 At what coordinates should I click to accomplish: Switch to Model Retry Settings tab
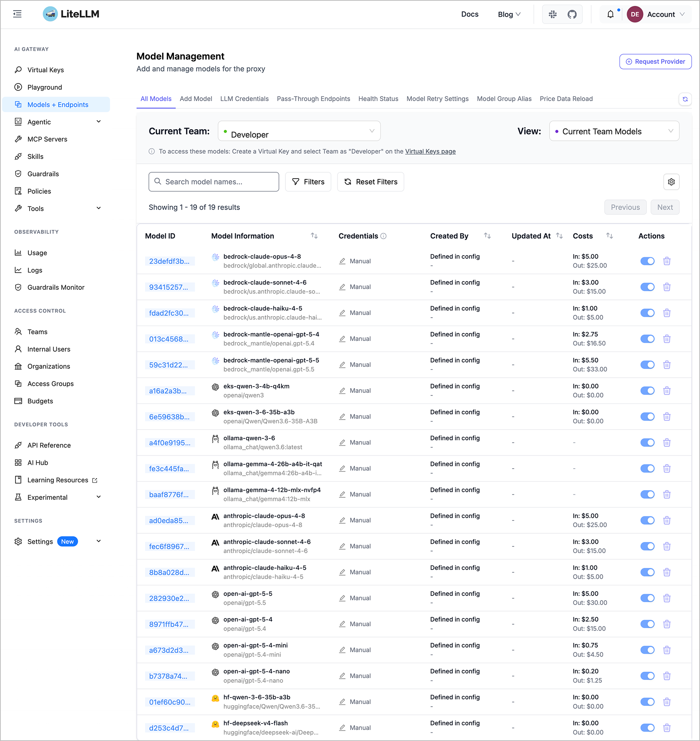[x=437, y=99]
